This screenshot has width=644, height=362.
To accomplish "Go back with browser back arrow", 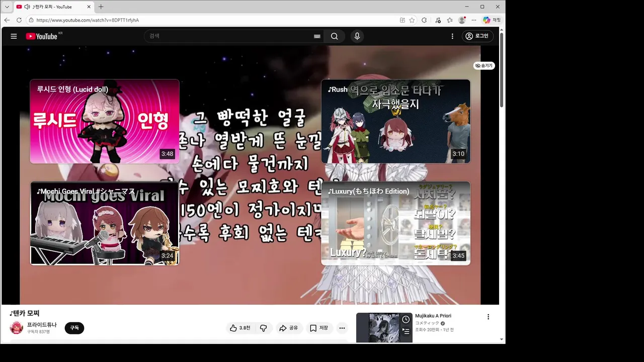I will click(7, 20).
